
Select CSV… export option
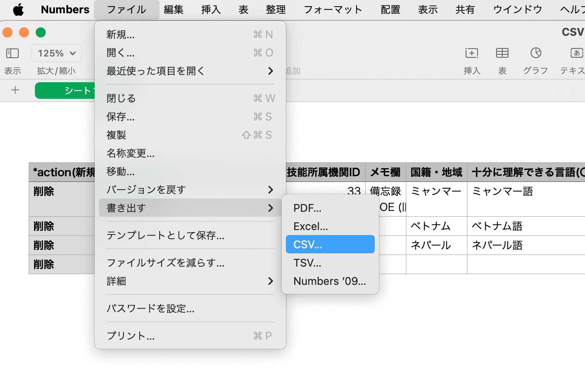(330, 245)
